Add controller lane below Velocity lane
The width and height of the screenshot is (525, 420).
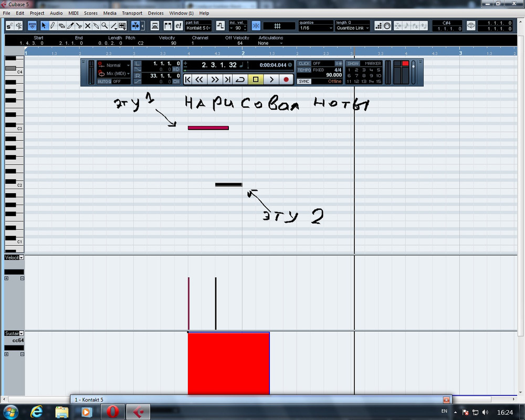click(6, 278)
